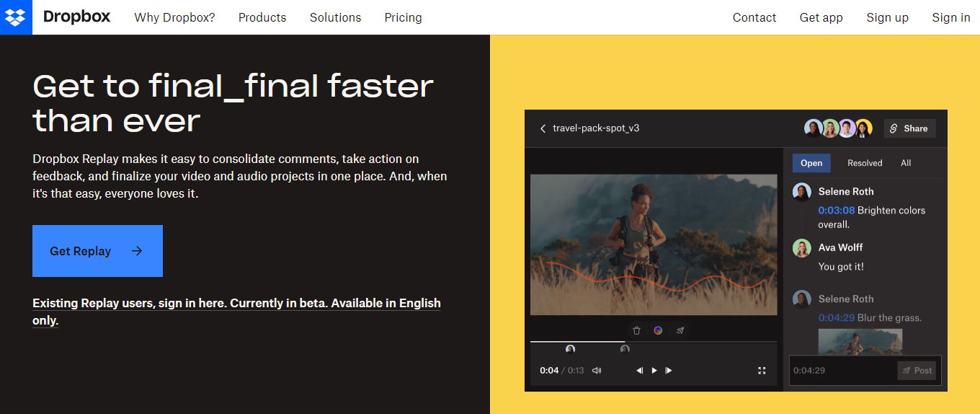The width and height of the screenshot is (980, 414).
Task: Open the thumbnail under Blur the grass comment
Action: coord(860,341)
